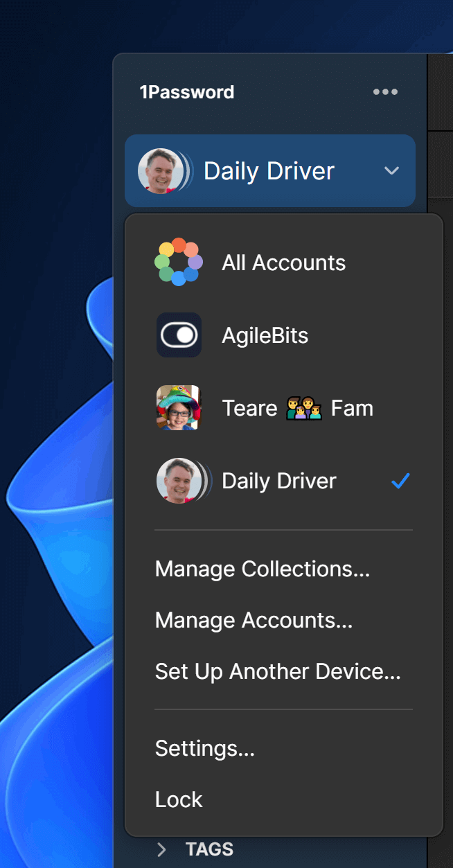Viewport: 453px width, 868px height.
Task: Select the All Accounts rainbow circle icon
Action: coord(179,263)
